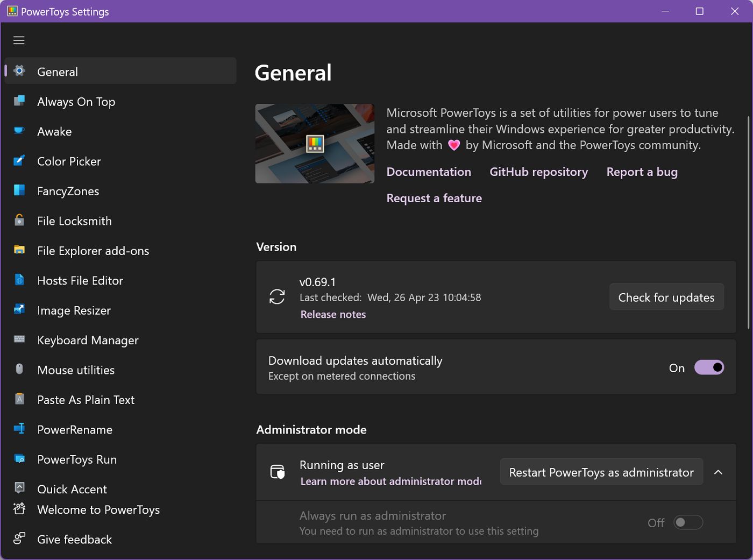Select Mouse utilities in sidebar
Image resolution: width=753 pixels, height=560 pixels.
(x=120, y=370)
